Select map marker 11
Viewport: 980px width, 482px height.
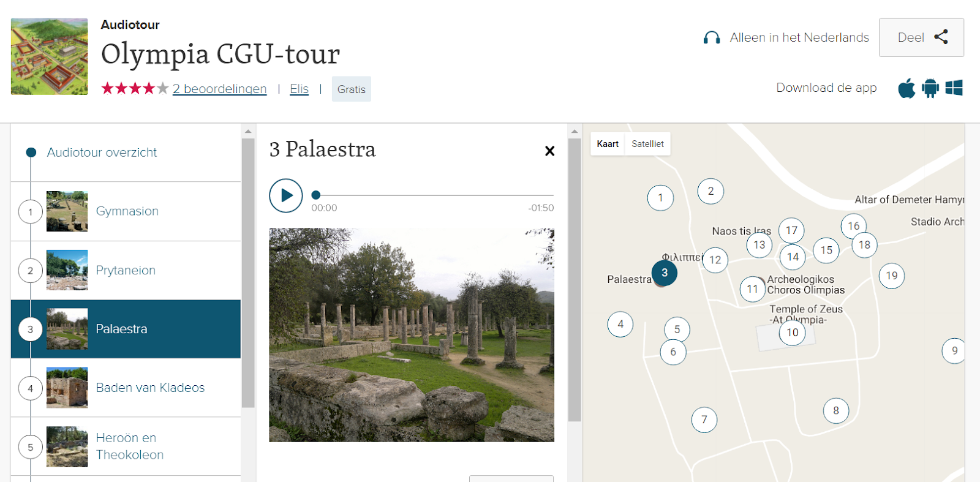[752, 289]
